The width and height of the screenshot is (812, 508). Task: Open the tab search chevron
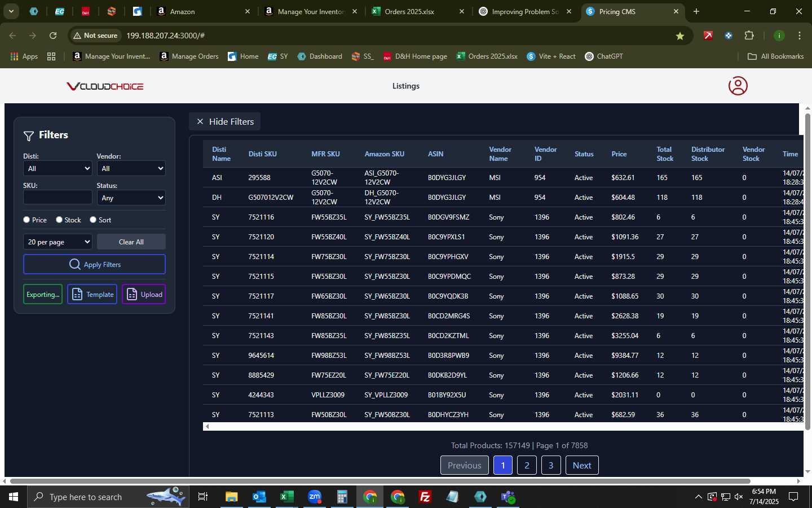pyautogui.click(x=11, y=11)
